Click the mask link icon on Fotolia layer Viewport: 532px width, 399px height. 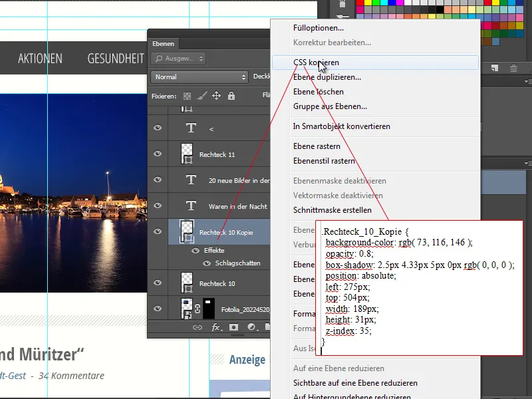coord(198,309)
